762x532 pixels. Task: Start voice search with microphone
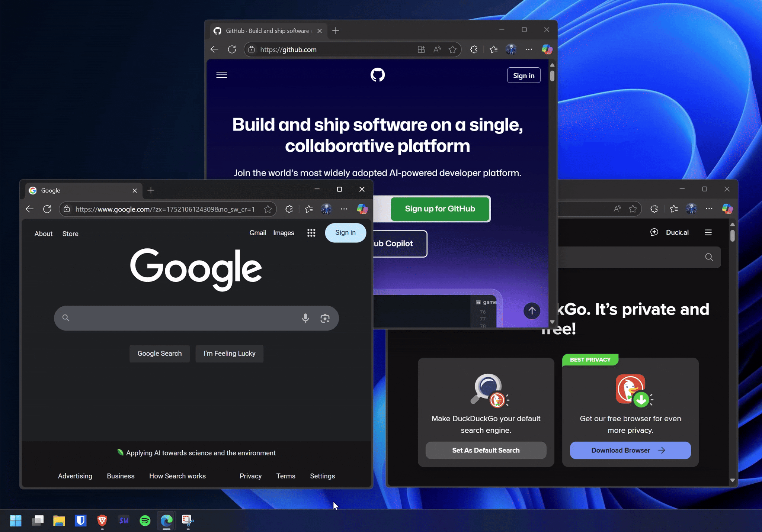(x=305, y=318)
